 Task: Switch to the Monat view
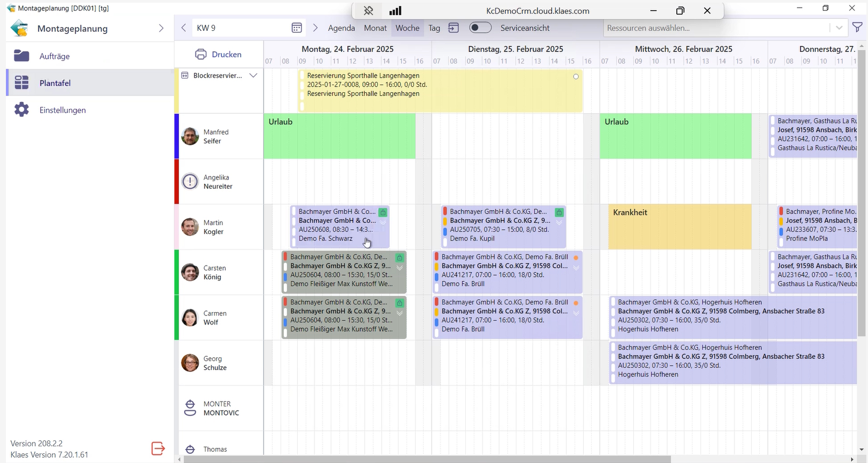click(x=375, y=28)
